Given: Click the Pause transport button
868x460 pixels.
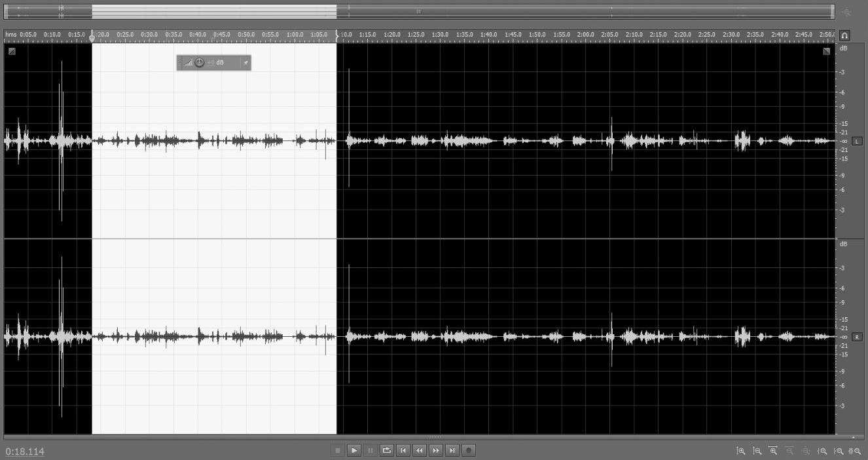Looking at the screenshot, I should (371, 450).
